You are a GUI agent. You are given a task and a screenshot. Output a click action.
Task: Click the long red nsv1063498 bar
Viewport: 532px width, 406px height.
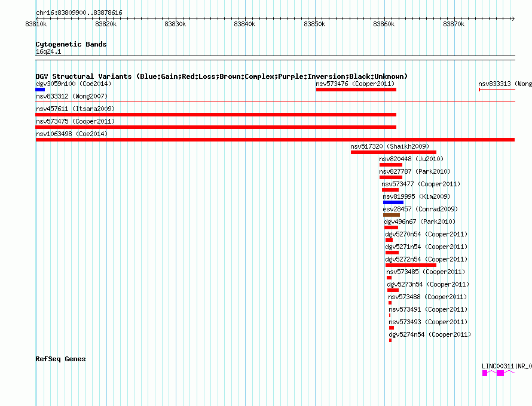tap(275, 140)
